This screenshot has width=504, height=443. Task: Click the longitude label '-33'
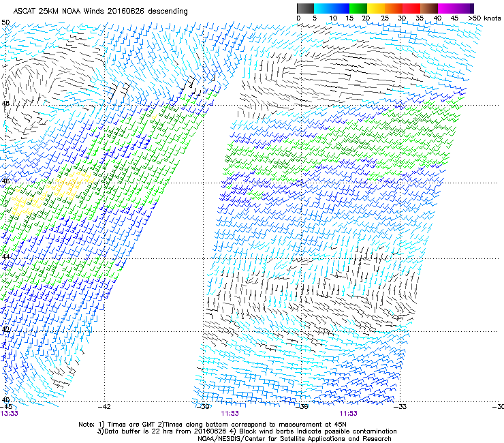point(400,407)
